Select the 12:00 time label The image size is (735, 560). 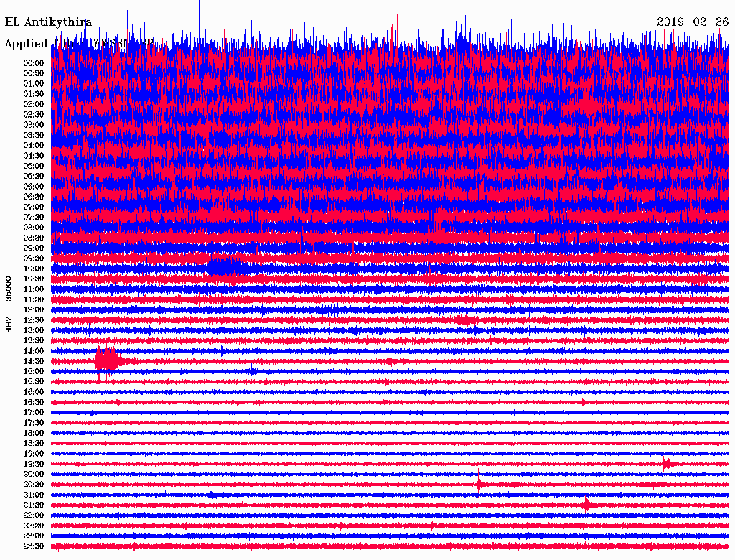[34, 309]
